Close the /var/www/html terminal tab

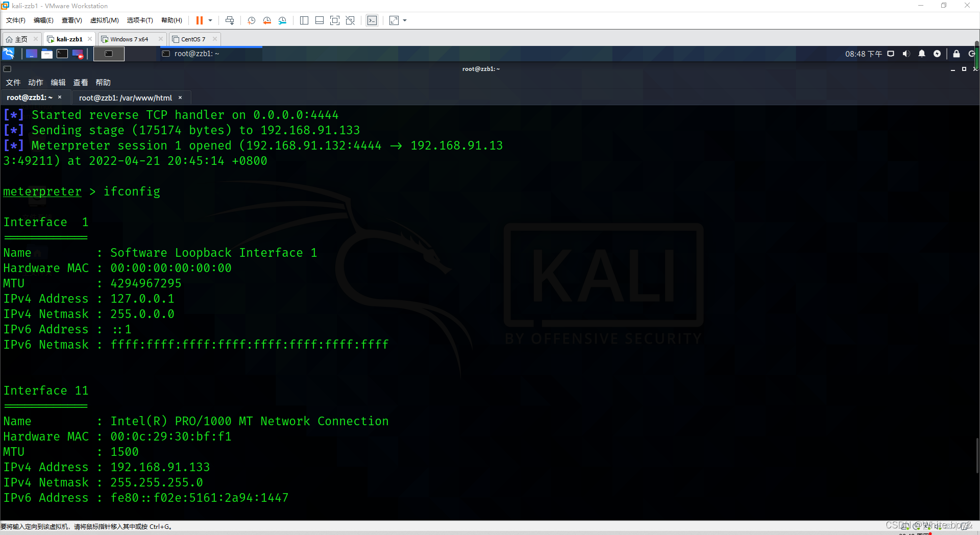click(180, 98)
